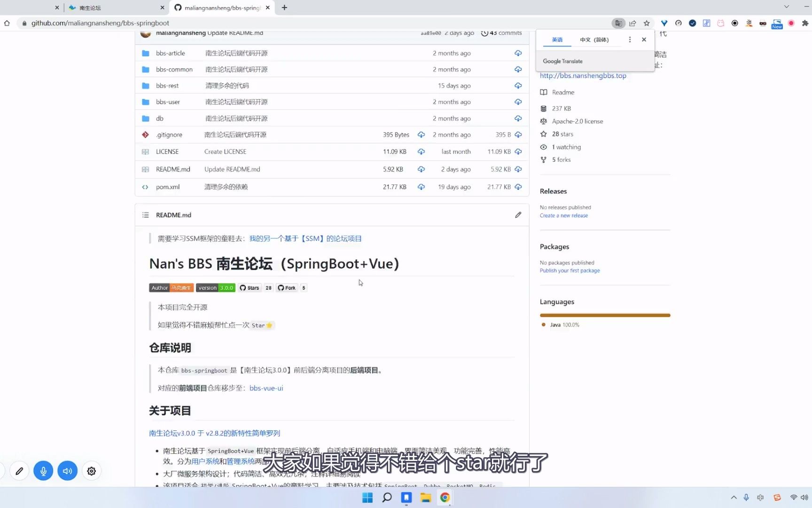The height and width of the screenshot is (508, 812).
Task: View the 43 commits history
Action: [x=501, y=33]
